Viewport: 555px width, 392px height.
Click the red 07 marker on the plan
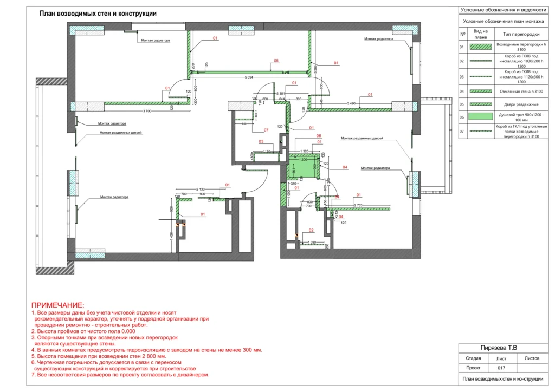point(266,130)
